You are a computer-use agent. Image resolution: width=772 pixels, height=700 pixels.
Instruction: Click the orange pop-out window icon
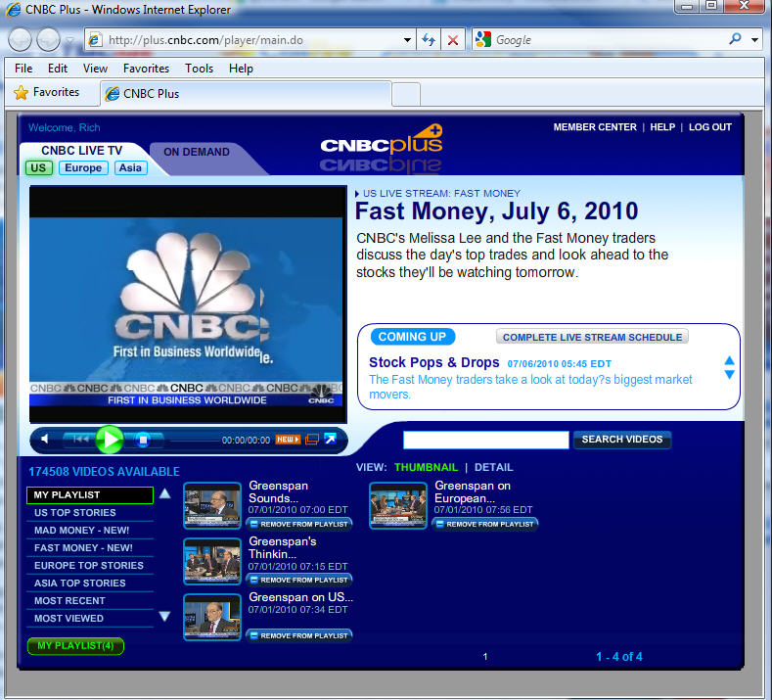[312, 440]
